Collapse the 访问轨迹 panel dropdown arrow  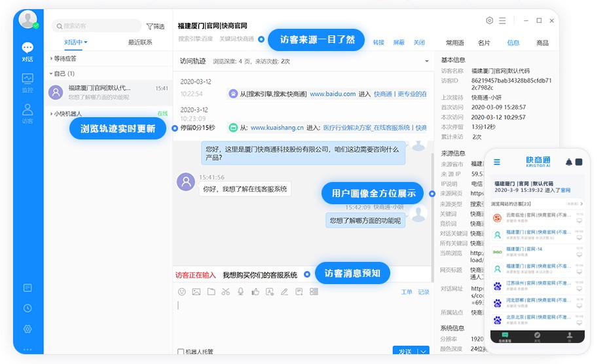click(426, 62)
